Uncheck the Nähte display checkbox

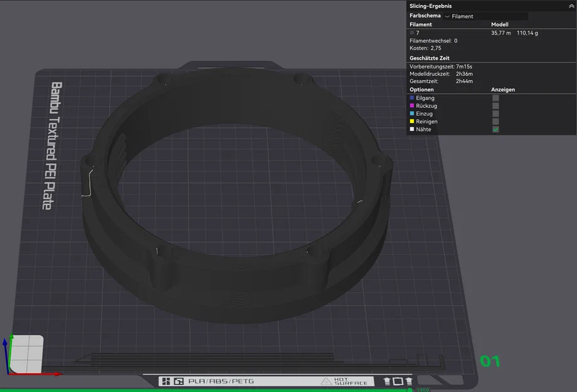(x=495, y=130)
